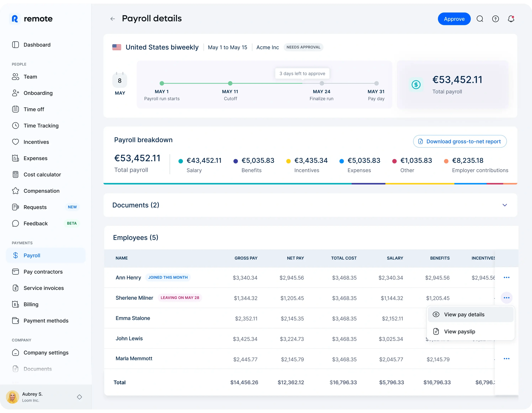Open Marla Memmott's three-dot menu
Screen dimensions: 532x413
tap(506, 359)
